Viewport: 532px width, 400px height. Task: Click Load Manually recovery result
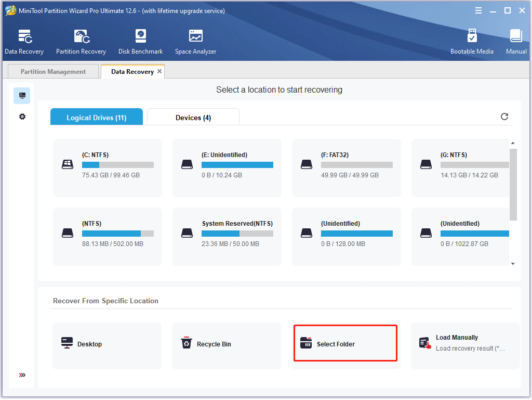(x=465, y=346)
